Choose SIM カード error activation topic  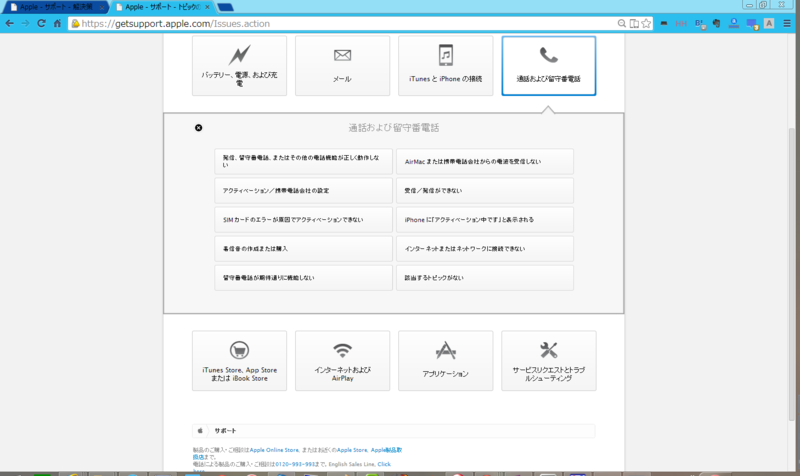point(304,219)
